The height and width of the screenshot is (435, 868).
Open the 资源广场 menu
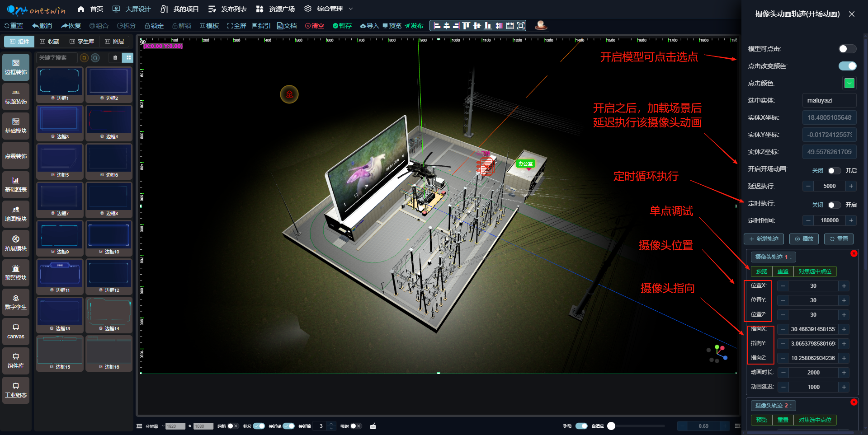click(275, 9)
